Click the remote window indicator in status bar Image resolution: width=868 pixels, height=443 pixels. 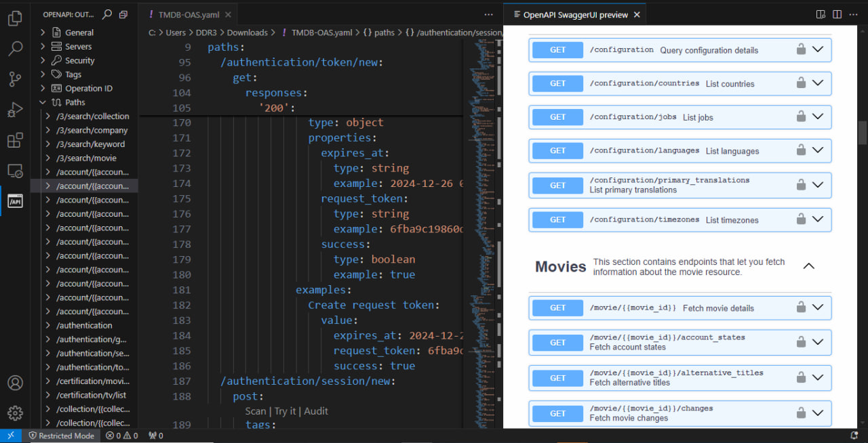pyautogui.click(x=11, y=436)
